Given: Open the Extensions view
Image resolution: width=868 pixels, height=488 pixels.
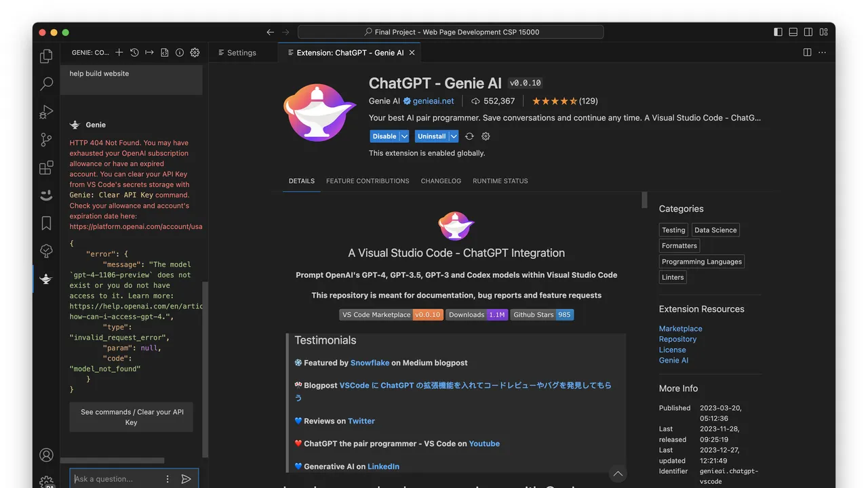Looking at the screenshot, I should click(46, 167).
